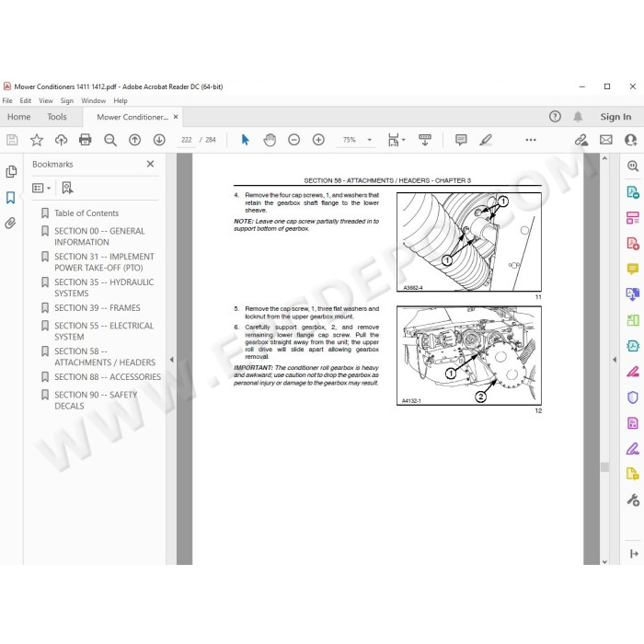Image resolution: width=644 pixels, height=644 pixels.
Task: Open the Page Thumbnails panel
Action: click(x=11, y=172)
